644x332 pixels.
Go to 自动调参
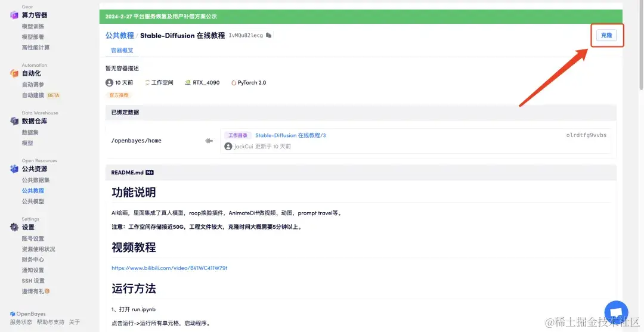click(33, 85)
